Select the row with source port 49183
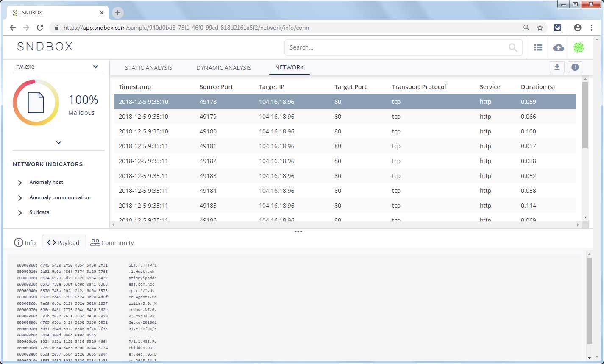This screenshot has height=364, width=604. [x=345, y=176]
